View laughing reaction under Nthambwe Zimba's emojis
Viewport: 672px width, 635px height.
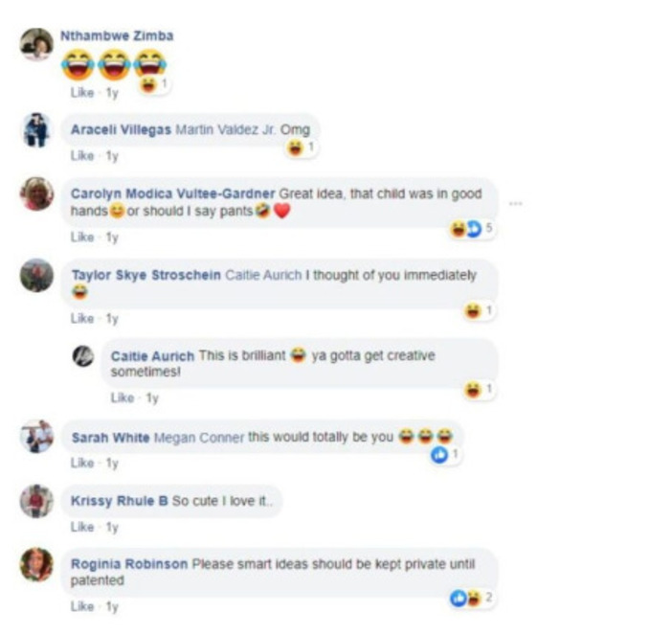click(154, 84)
